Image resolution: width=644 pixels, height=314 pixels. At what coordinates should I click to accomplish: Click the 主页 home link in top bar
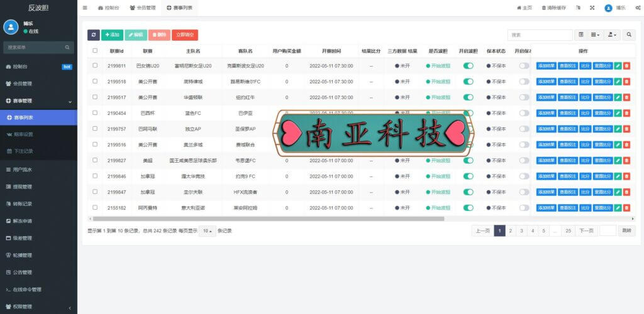point(525,8)
